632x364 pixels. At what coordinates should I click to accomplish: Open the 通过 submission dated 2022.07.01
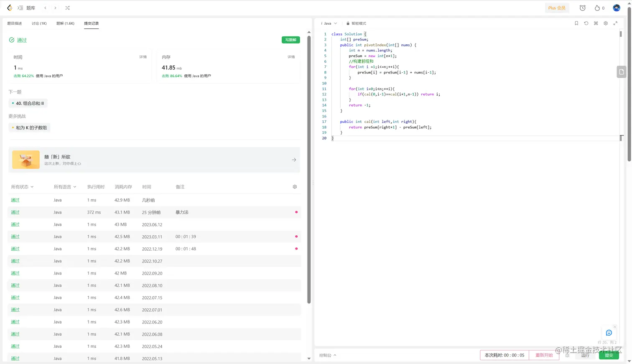click(x=15, y=310)
